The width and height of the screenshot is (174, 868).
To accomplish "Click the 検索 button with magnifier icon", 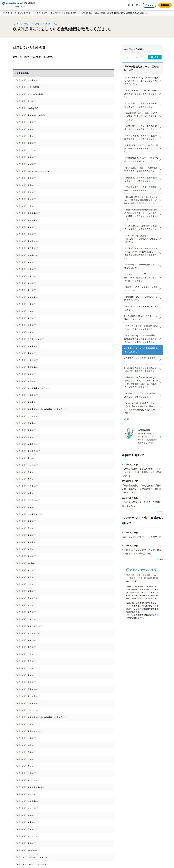I will 155,57.
